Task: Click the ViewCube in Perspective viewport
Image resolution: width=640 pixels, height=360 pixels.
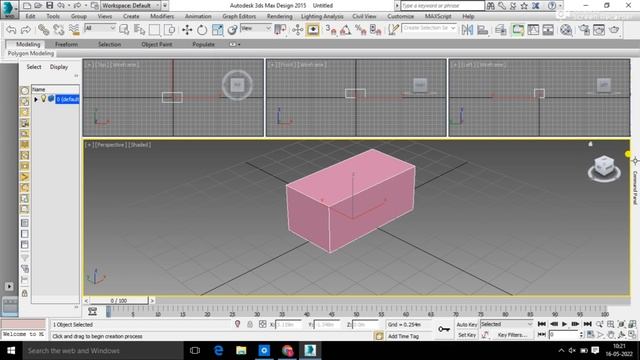Action: [x=604, y=167]
